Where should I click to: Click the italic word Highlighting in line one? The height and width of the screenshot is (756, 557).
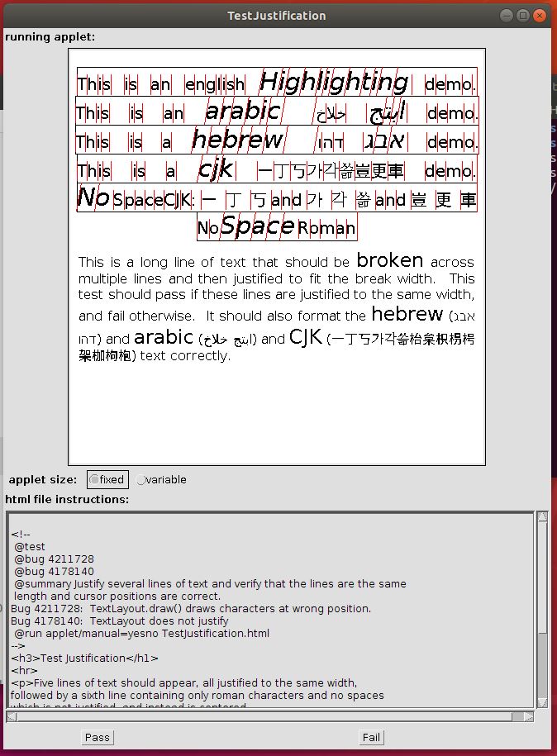point(334,83)
